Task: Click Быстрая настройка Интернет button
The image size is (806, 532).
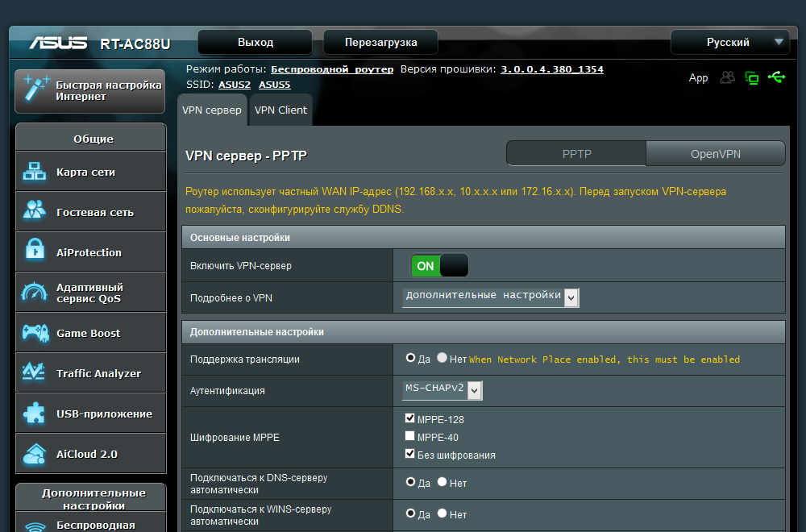Action: (x=90, y=91)
